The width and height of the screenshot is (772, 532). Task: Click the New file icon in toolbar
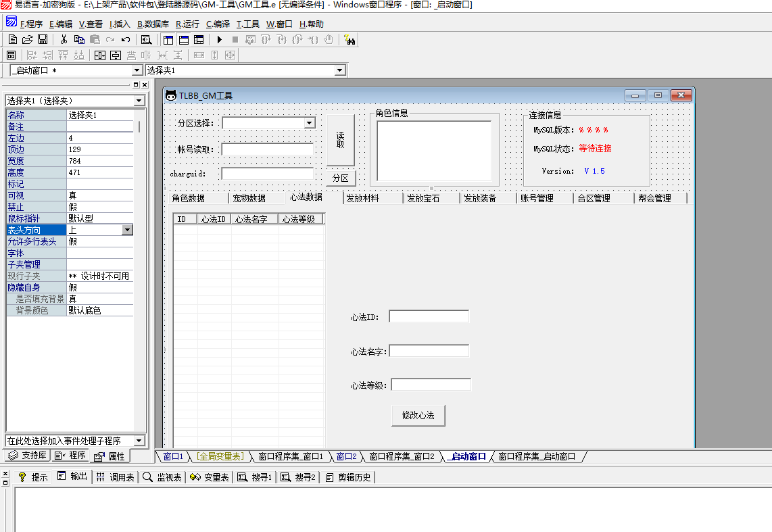[12, 40]
